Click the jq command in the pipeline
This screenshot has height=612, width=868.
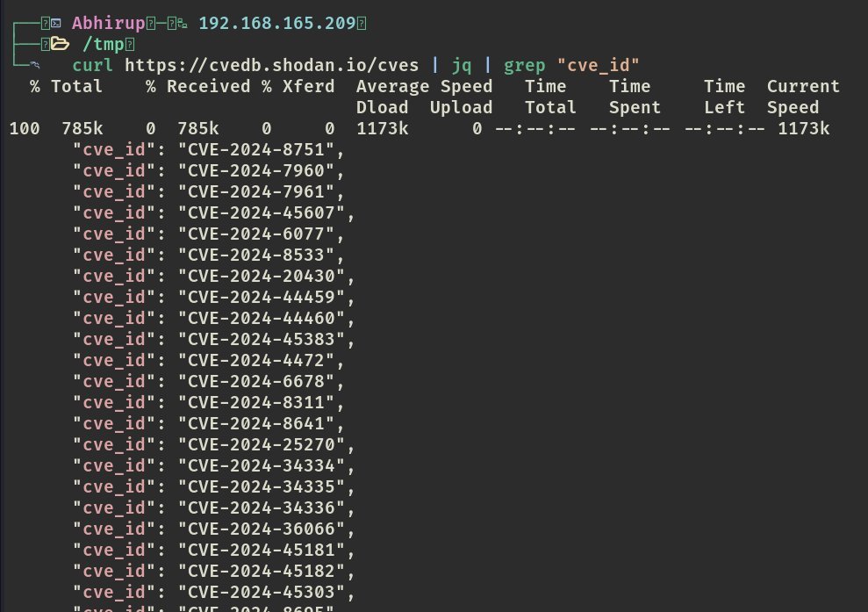[x=462, y=66]
